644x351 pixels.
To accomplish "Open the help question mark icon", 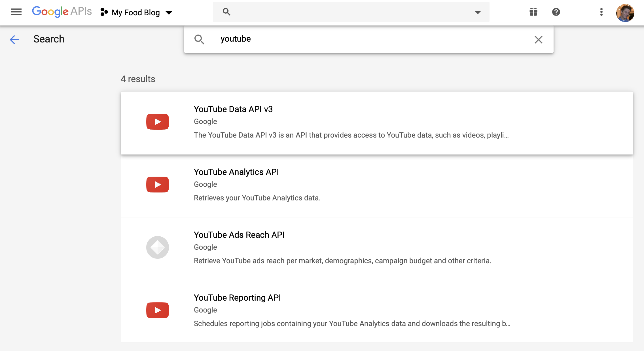I will (x=556, y=12).
